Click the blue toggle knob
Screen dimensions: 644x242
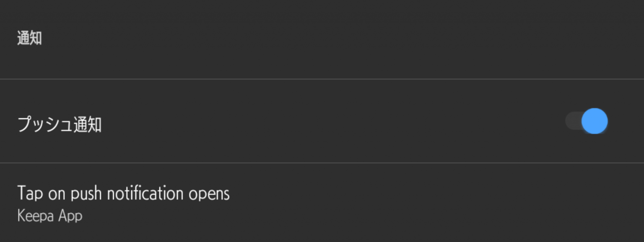595,121
